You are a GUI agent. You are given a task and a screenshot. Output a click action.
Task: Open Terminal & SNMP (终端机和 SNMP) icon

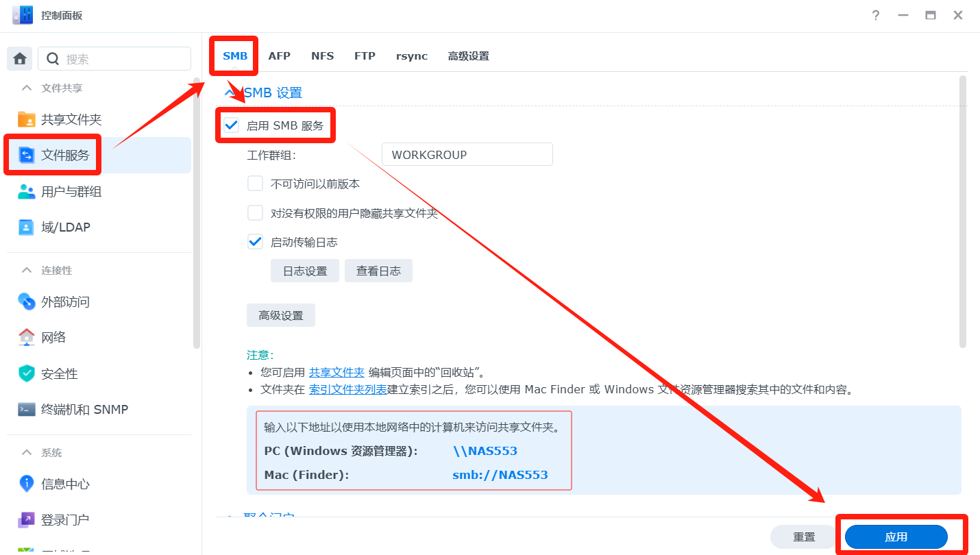tap(27, 409)
